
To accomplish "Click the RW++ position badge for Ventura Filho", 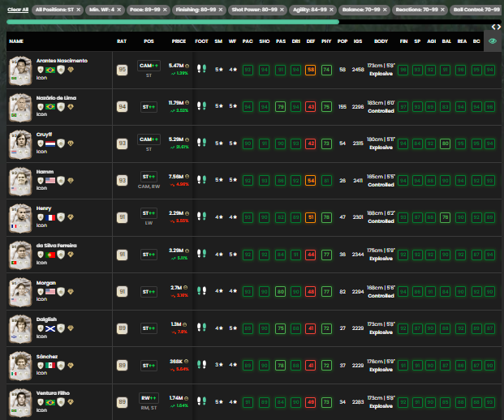I will click(x=149, y=398).
